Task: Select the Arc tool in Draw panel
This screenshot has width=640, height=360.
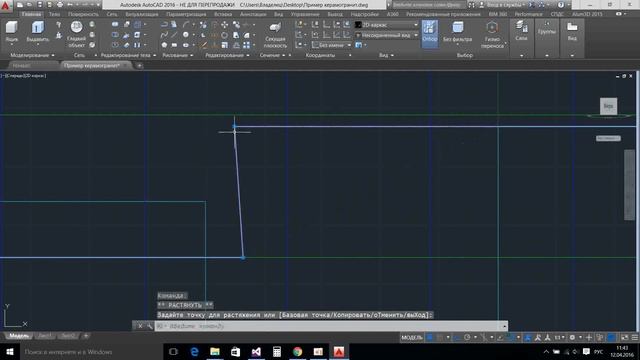Action: 186,25
